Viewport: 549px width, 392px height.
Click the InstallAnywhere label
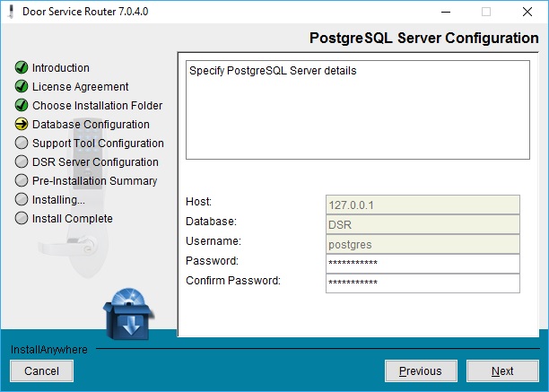coord(49,349)
